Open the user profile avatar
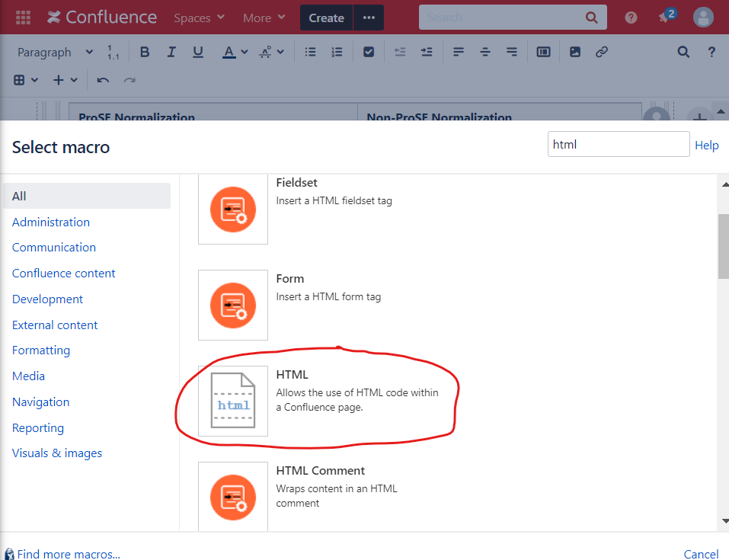 (x=703, y=18)
